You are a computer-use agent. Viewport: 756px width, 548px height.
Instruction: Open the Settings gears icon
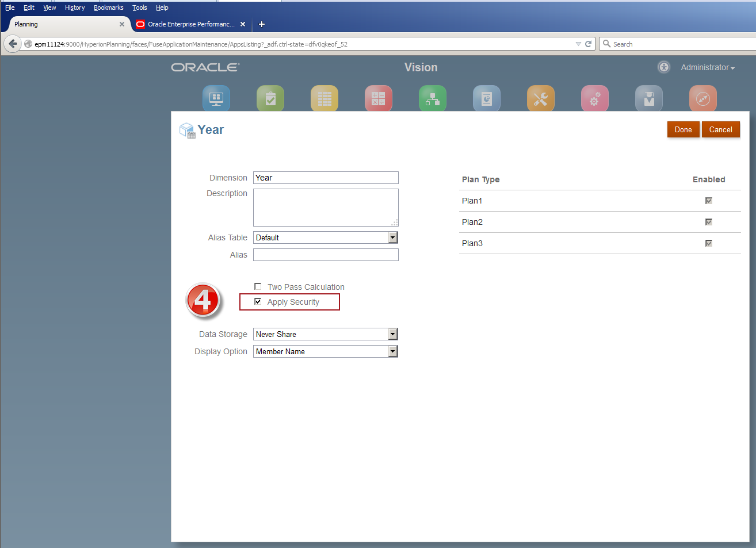click(595, 98)
